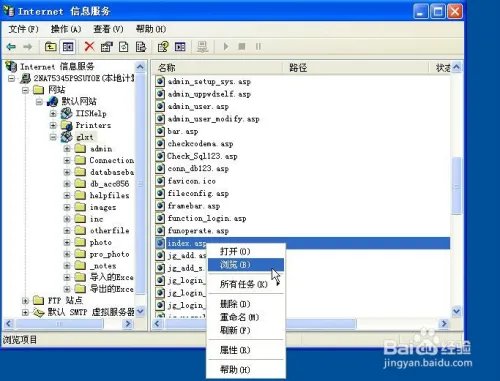Choose 属性(R) from context menu
This screenshot has height=381, width=500.
click(x=246, y=350)
